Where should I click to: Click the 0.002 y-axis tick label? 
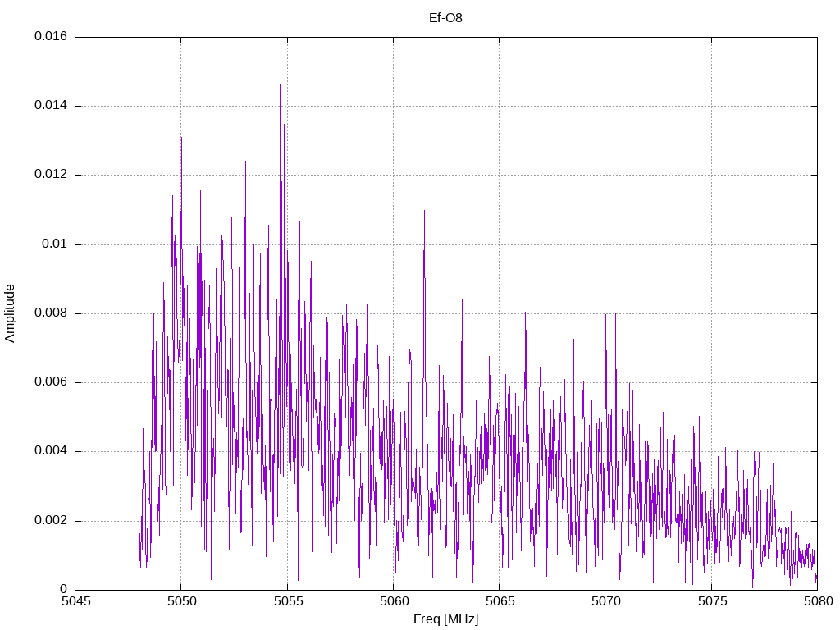[x=51, y=520]
